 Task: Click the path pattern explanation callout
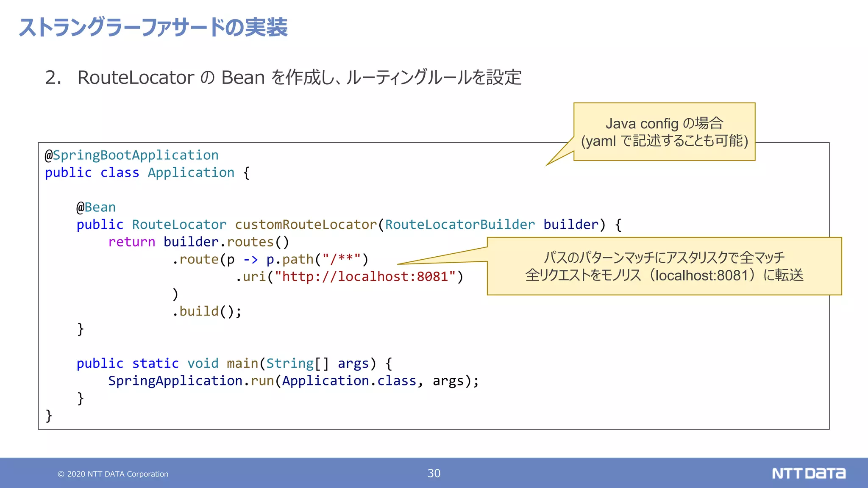click(664, 266)
